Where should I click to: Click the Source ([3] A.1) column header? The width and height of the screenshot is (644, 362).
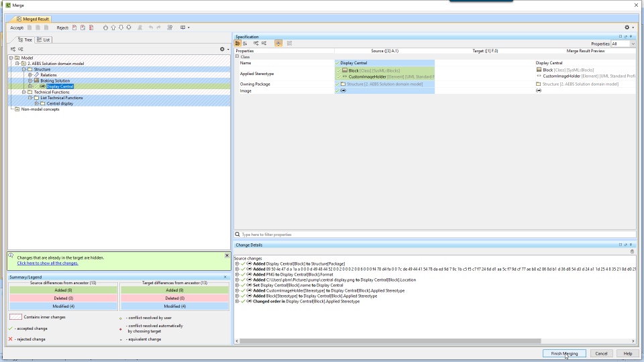click(384, 51)
